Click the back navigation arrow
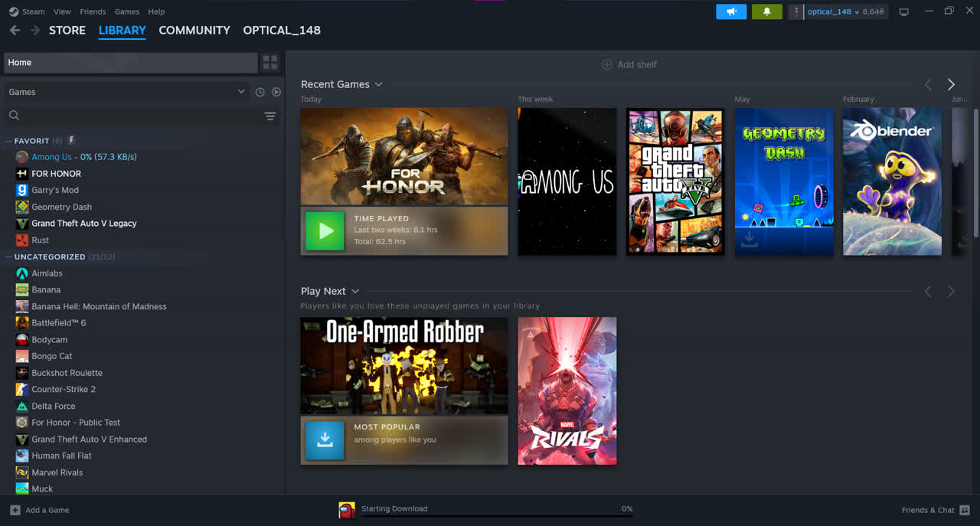The width and height of the screenshot is (980, 526). (15, 31)
